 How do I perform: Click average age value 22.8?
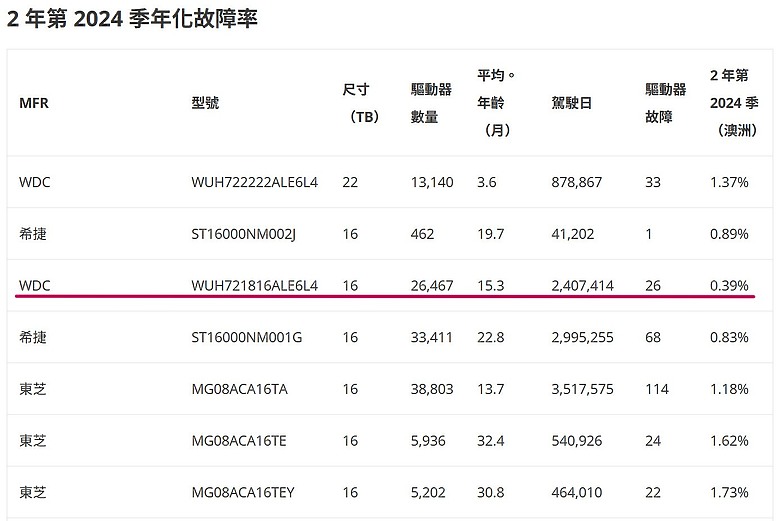490,337
